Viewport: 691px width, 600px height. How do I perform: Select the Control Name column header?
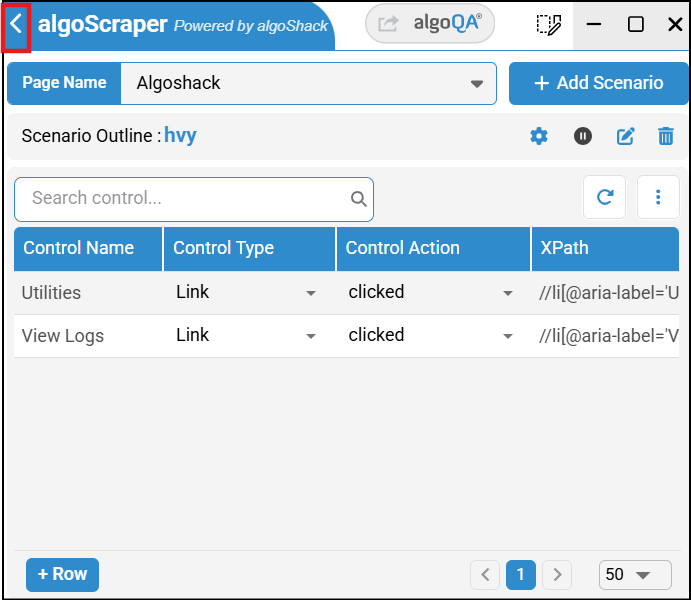point(79,248)
